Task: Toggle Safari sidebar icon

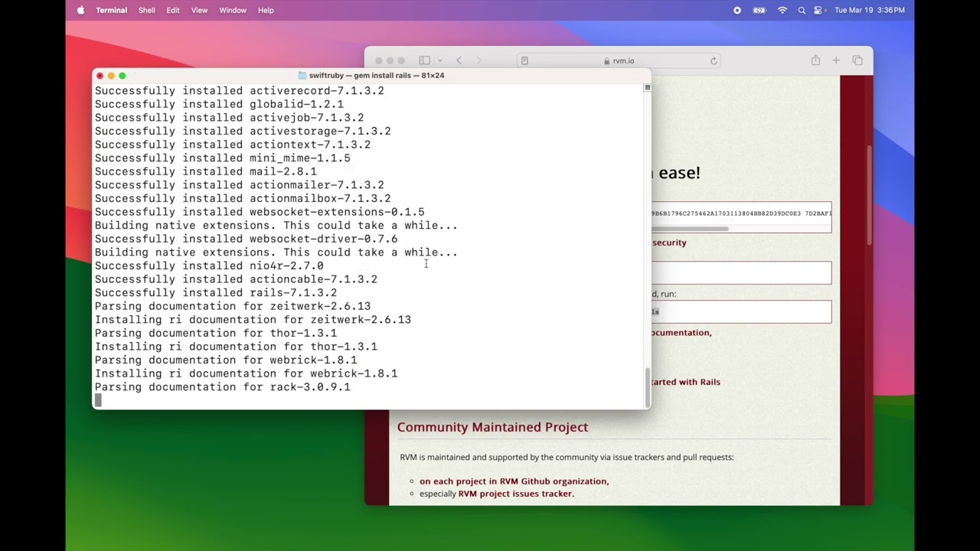Action: 424,60
